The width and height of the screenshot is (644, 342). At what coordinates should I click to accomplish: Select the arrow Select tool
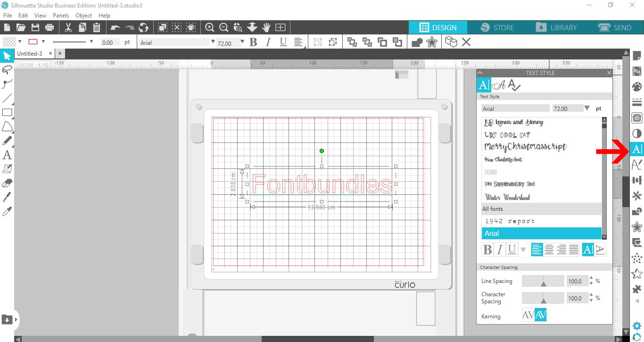[x=7, y=56]
